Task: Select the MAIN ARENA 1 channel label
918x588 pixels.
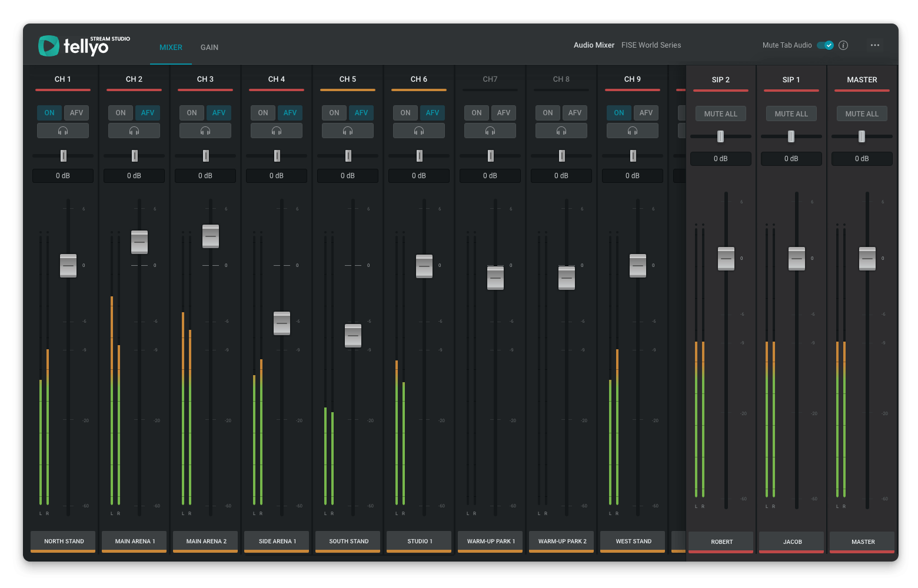Action: pos(135,542)
